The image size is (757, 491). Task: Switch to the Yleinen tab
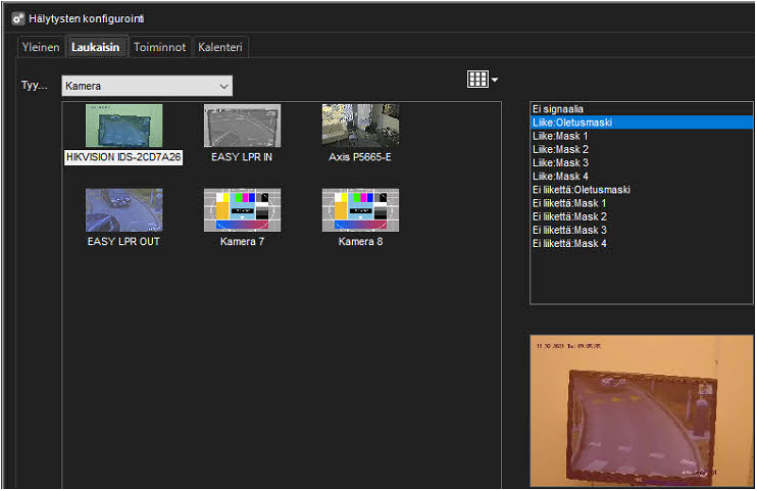click(x=41, y=47)
